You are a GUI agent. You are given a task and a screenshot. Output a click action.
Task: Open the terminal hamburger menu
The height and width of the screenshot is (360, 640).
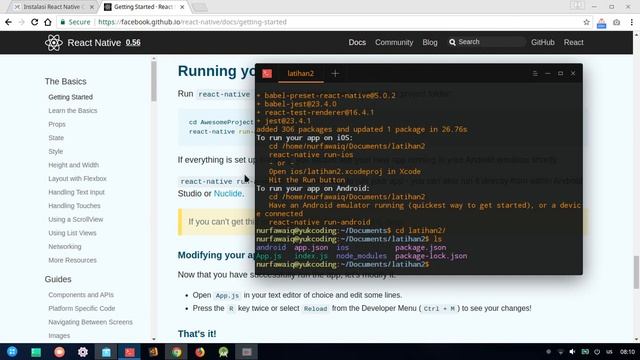coord(535,73)
